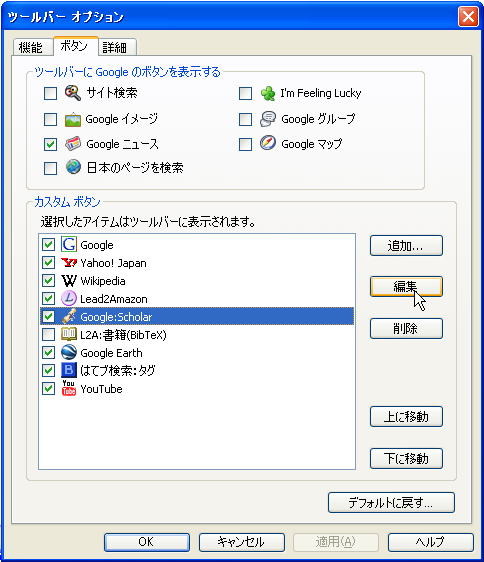This screenshot has width=484, height=562.
Task: Click the 編集 button
Action: (x=406, y=286)
